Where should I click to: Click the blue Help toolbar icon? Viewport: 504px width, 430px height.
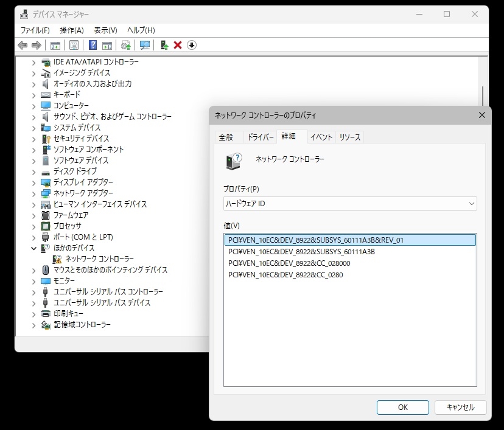(93, 45)
